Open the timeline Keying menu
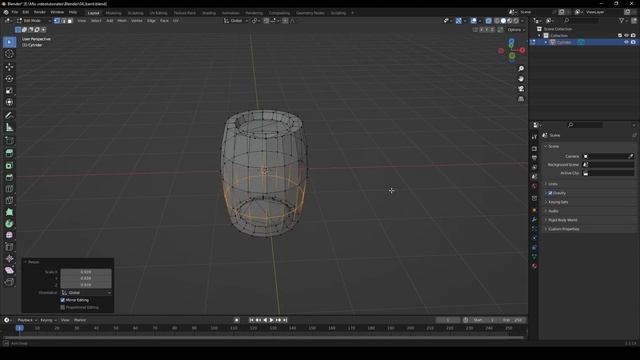Screen dimensions: 640x360 click(48, 320)
